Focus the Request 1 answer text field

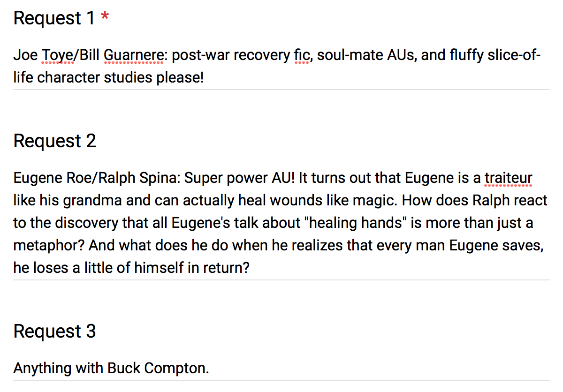pos(281,66)
